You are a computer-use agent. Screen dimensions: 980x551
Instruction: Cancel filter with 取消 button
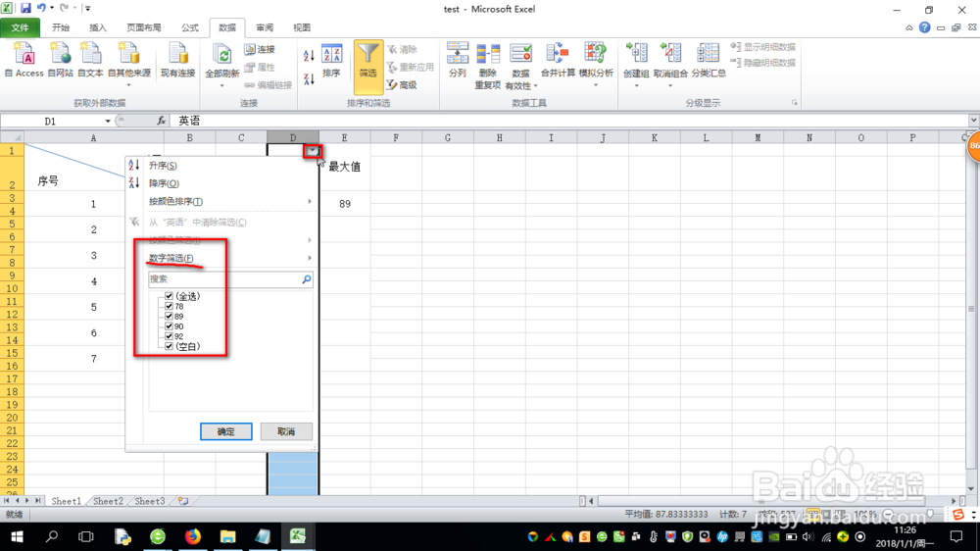tap(286, 431)
